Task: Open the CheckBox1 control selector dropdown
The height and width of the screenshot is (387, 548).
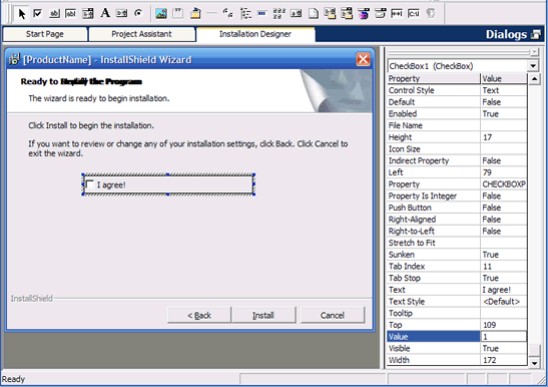Action: [x=533, y=66]
